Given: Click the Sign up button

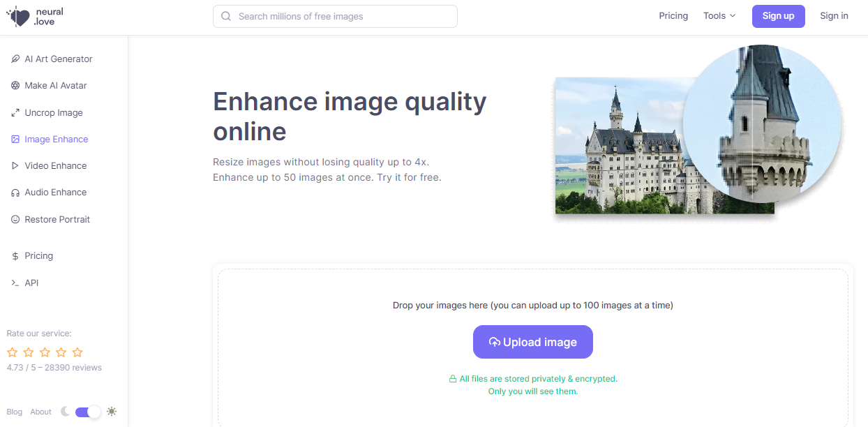Looking at the screenshot, I should click(x=778, y=16).
